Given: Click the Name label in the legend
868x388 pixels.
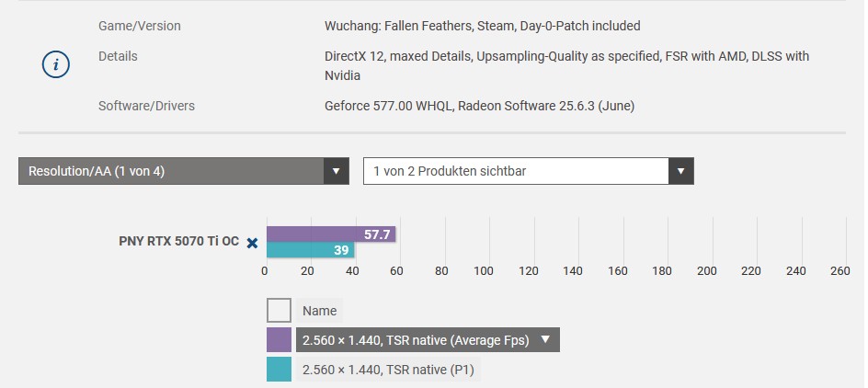Looking at the screenshot, I should click(319, 311).
